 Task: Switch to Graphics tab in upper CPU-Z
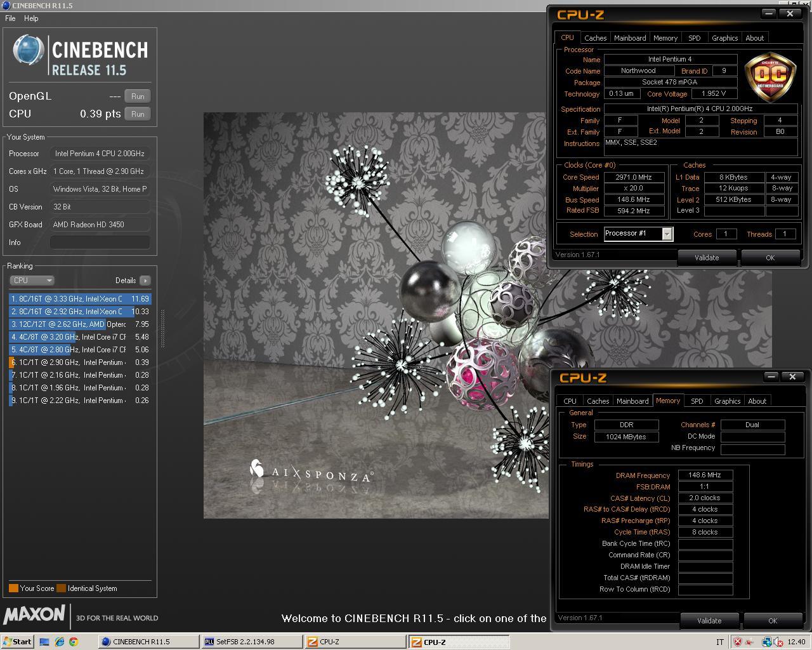coord(724,38)
